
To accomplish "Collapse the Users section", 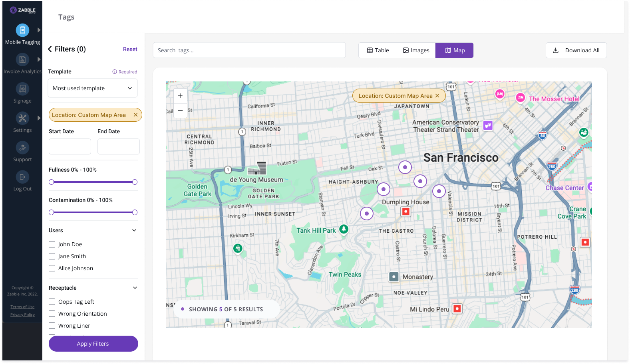I will [x=134, y=230].
